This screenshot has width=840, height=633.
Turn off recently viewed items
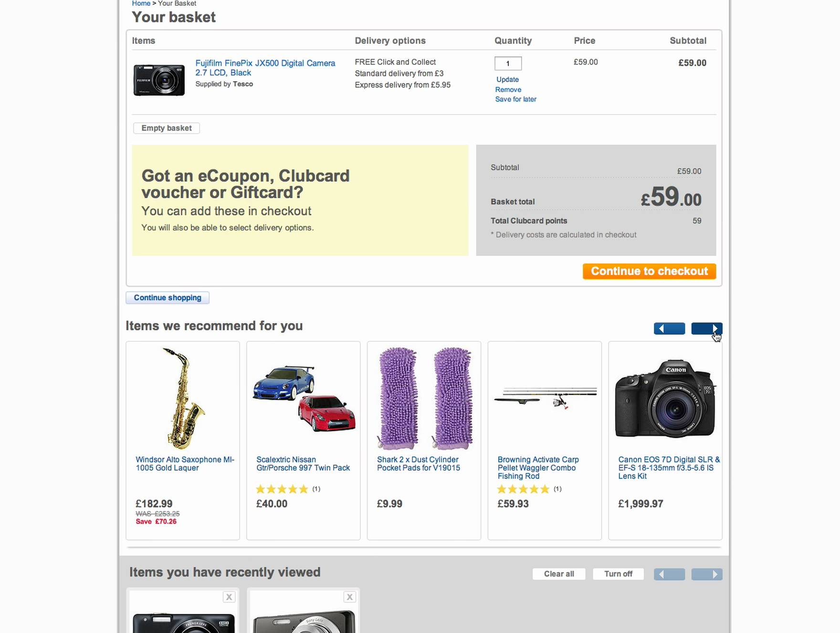tap(618, 574)
